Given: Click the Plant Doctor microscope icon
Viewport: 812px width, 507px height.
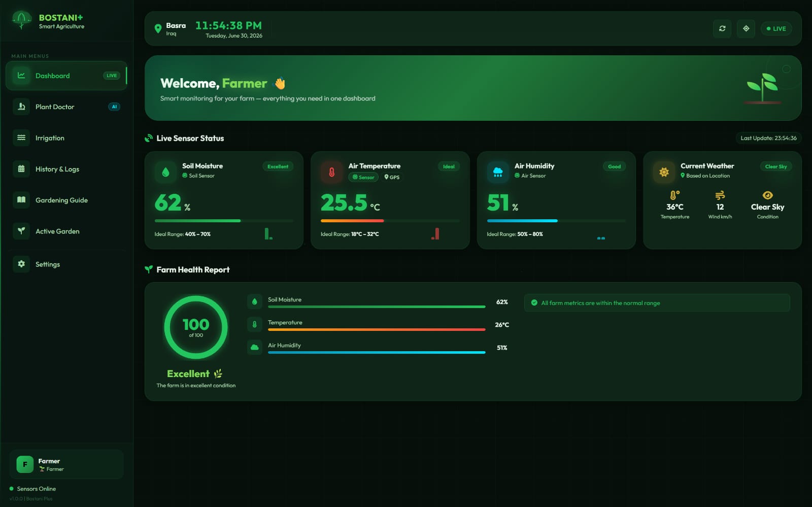Looking at the screenshot, I should click(21, 107).
